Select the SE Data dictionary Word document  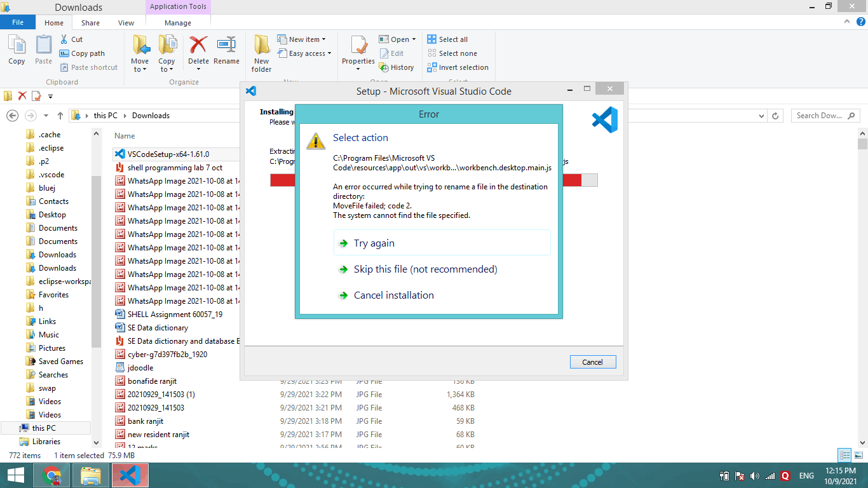point(158,328)
